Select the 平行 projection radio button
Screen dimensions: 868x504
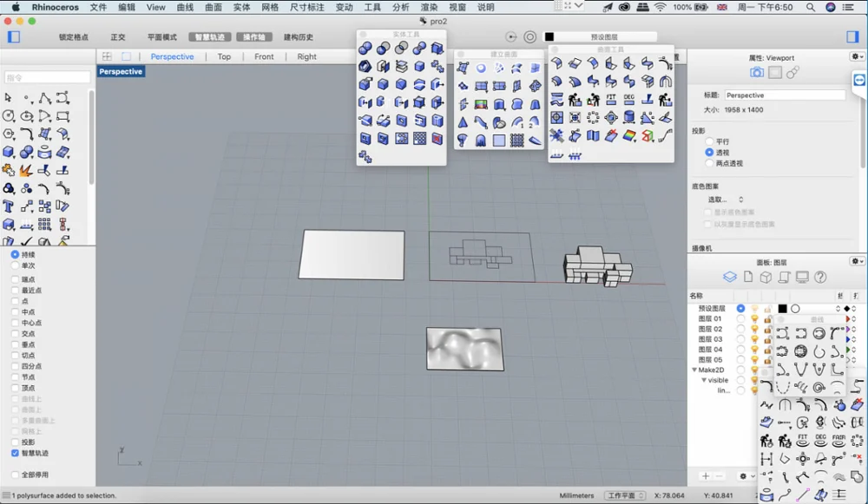point(709,141)
